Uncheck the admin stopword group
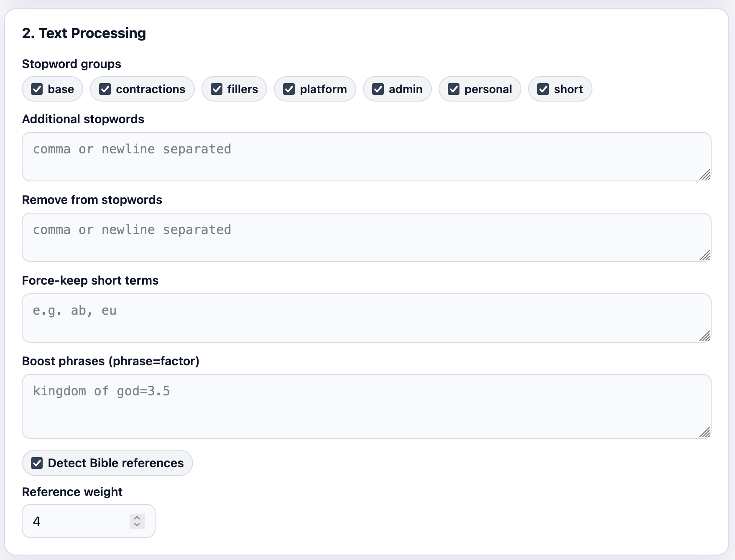This screenshot has height=560, width=735. tap(378, 89)
